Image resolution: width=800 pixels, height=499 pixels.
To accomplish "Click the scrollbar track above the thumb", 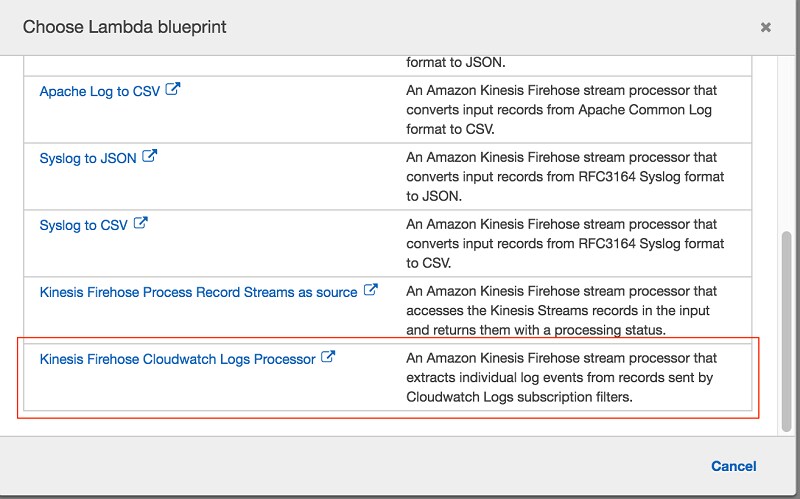I will (788, 143).
